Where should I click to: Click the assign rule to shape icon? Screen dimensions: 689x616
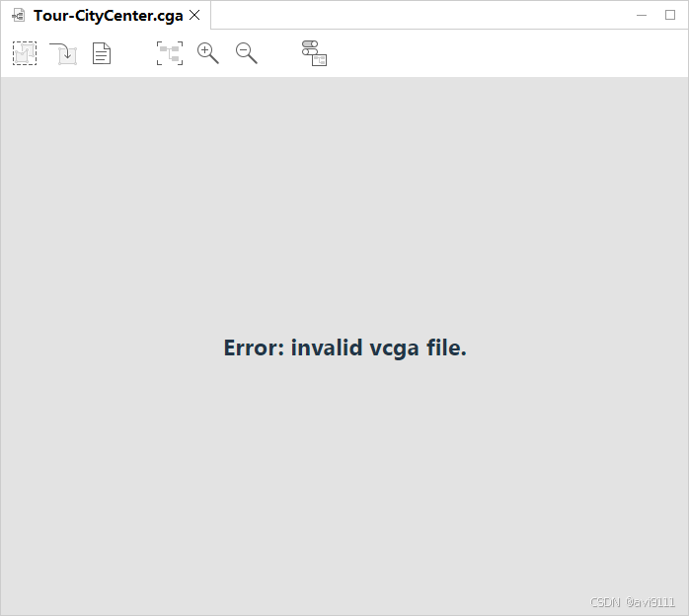63,53
